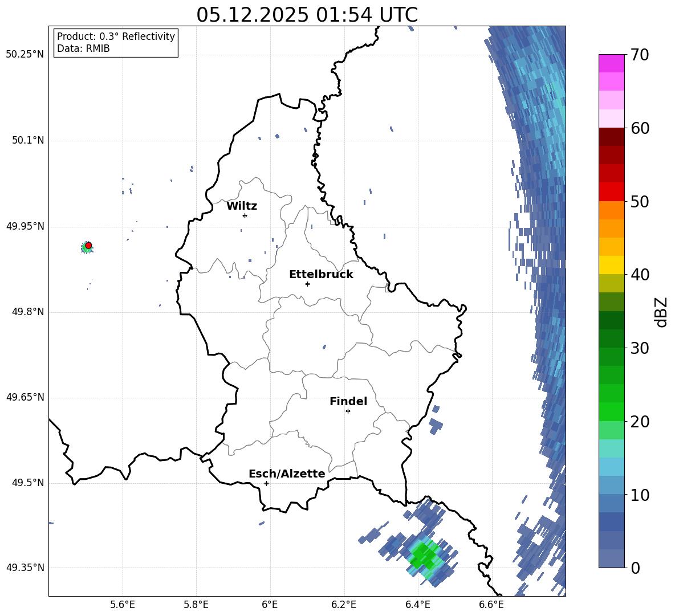Click the Findel city label

click(x=348, y=401)
